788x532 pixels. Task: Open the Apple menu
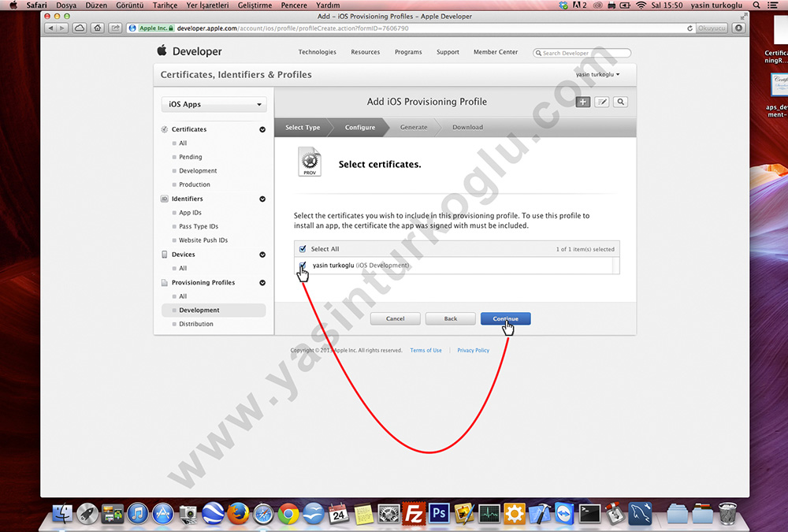(x=13, y=5)
